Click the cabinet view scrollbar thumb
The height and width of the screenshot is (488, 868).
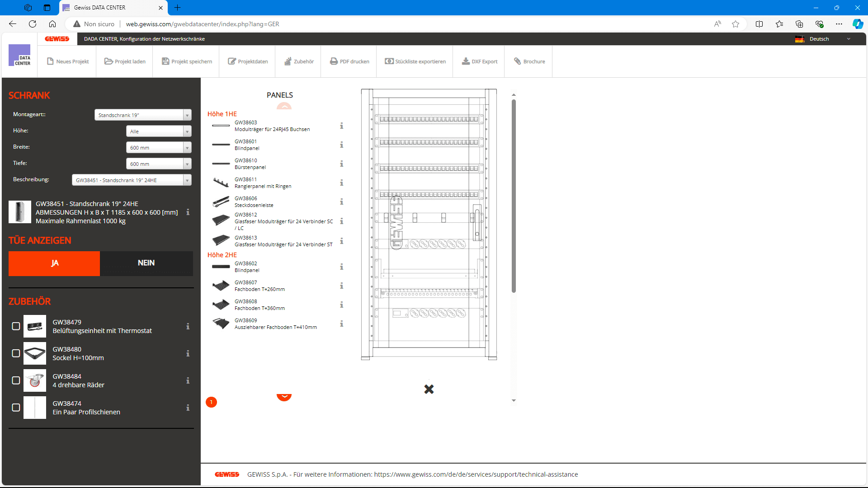click(514, 196)
